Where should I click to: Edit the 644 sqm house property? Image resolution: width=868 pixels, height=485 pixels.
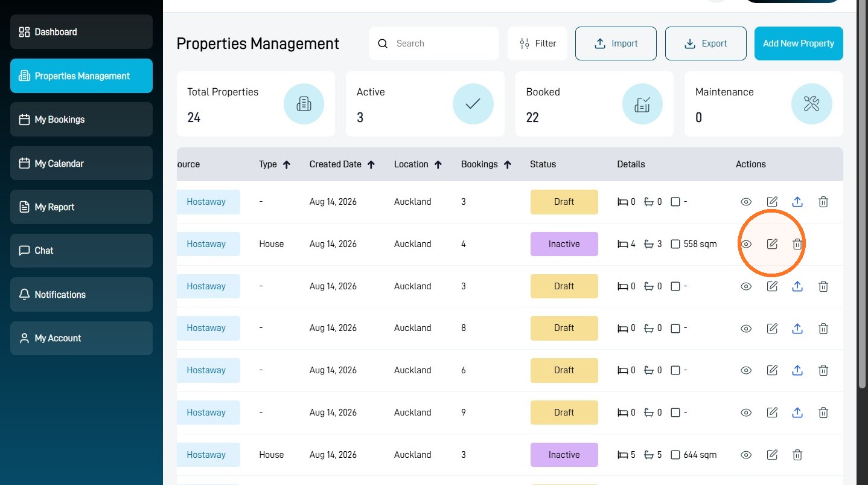pyautogui.click(x=772, y=455)
